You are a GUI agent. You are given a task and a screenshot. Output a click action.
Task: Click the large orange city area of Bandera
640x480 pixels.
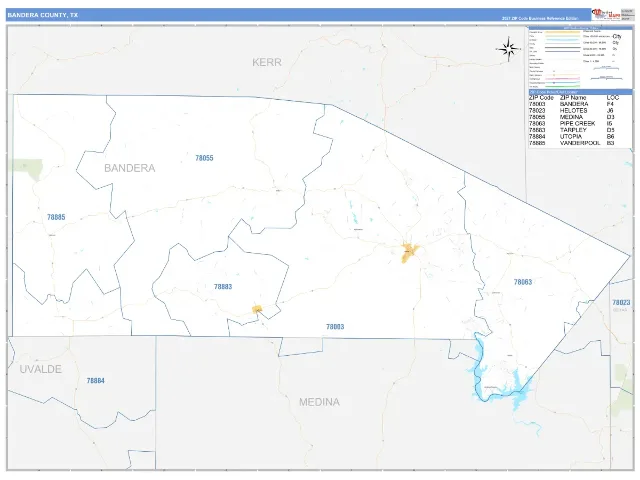click(409, 252)
